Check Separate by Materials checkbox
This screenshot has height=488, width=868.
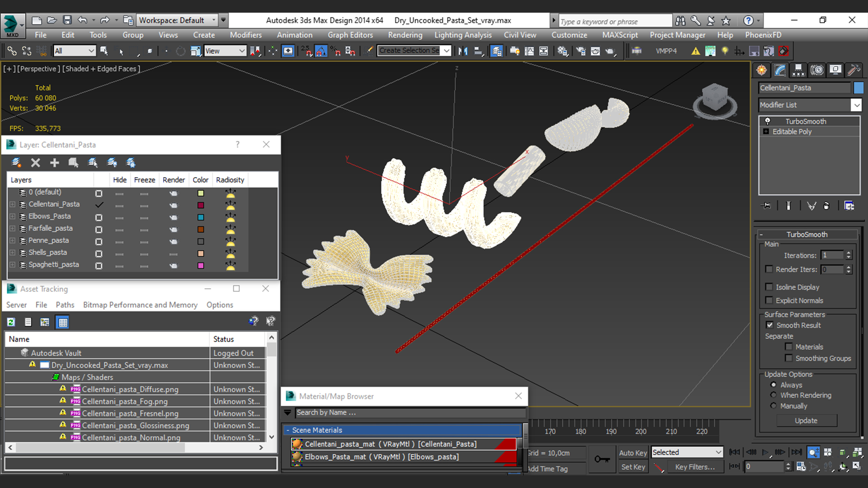coord(789,347)
